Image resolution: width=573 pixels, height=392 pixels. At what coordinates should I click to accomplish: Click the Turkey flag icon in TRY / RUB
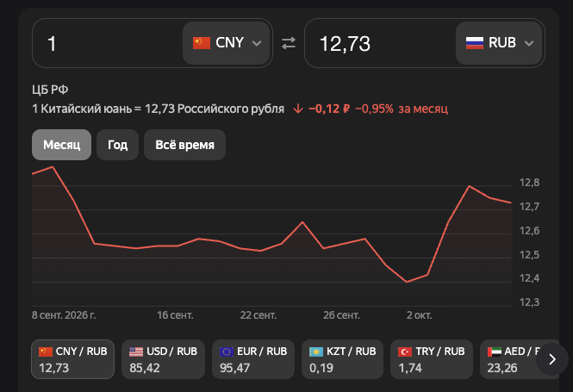[x=405, y=352]
